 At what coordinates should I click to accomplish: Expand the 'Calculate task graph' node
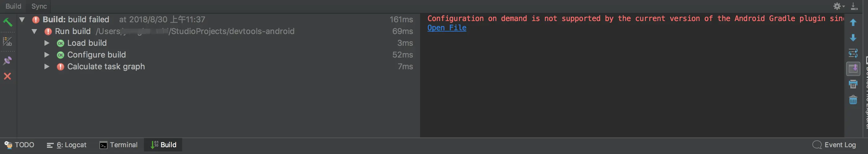coord(47,67)
